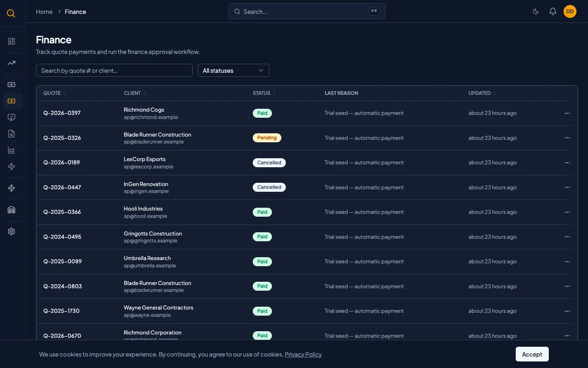The width and height of the screenshot is (588, 368).
Task: Sort table by QUOTE column
Action: [x=55, y=93]
